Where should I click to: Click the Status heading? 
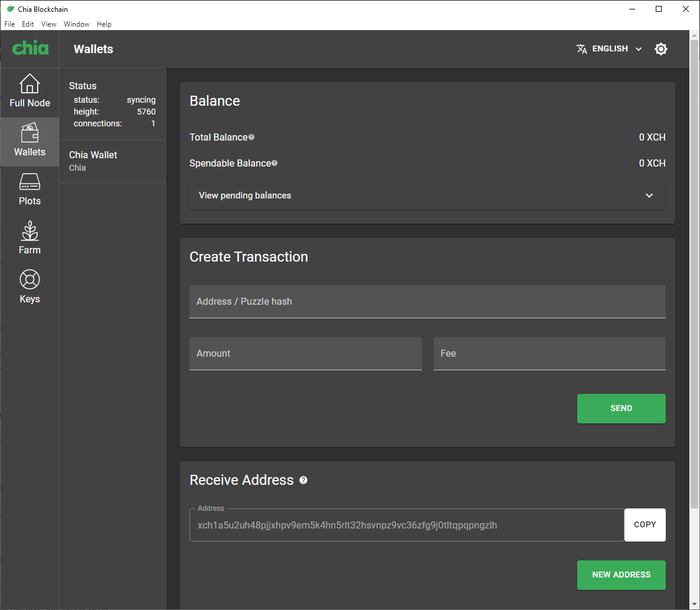83,86
